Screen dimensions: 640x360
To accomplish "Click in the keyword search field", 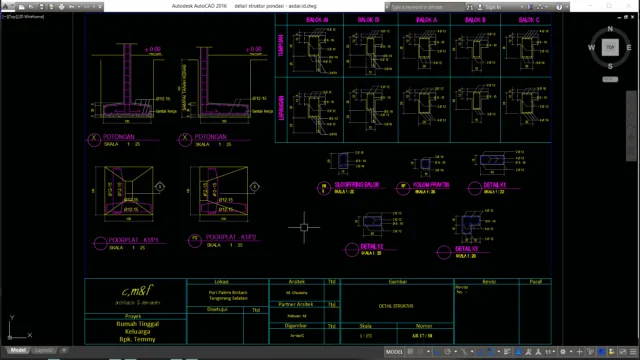I will 427,7.
